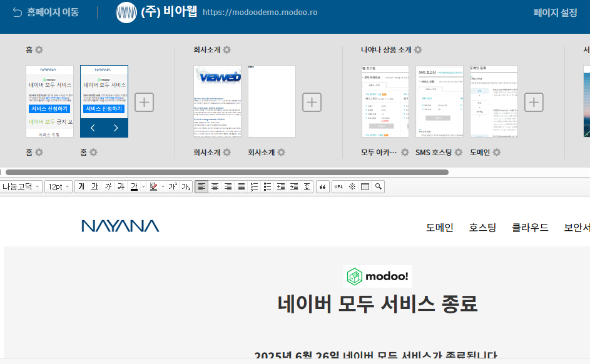Apply underline formatting in editor toolbar

point(94,186)
